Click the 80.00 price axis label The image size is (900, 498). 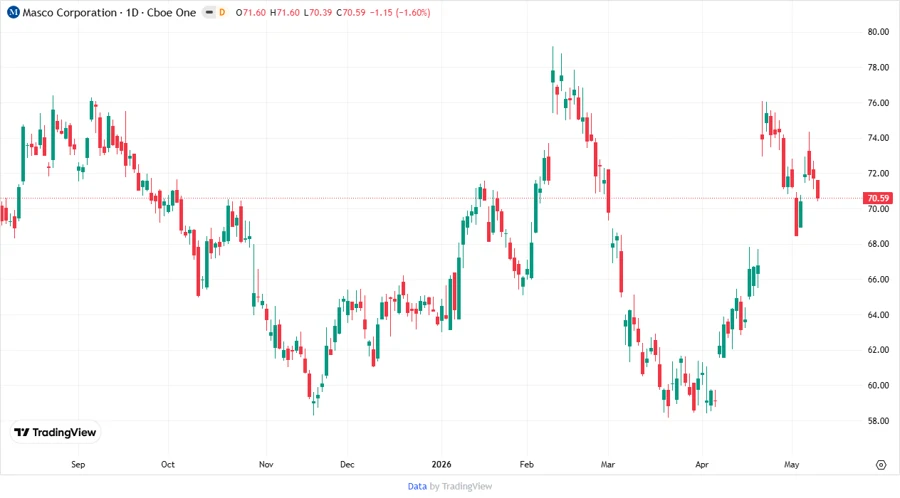[878, 32]
